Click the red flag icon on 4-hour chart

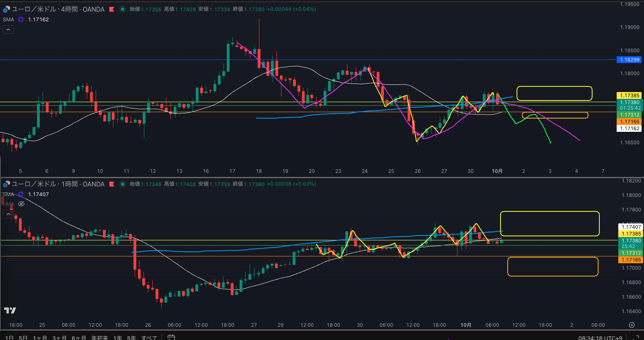tap(112, 9)
